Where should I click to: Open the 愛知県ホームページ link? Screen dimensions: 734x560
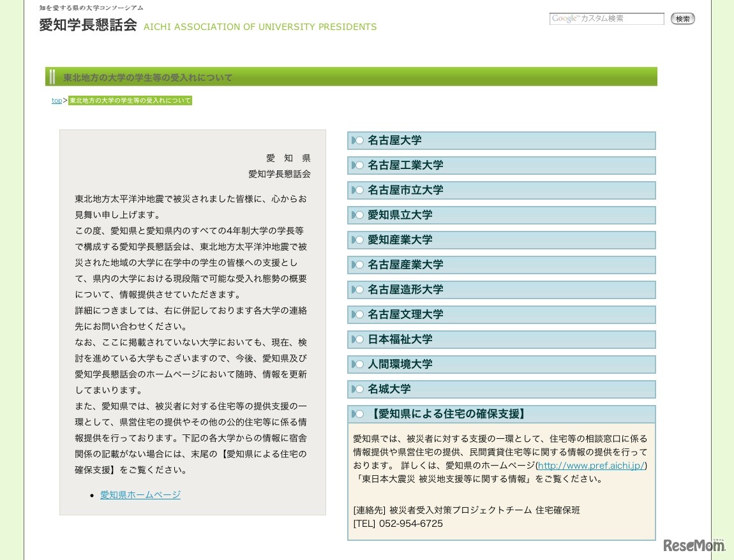[x=140, y=494]
